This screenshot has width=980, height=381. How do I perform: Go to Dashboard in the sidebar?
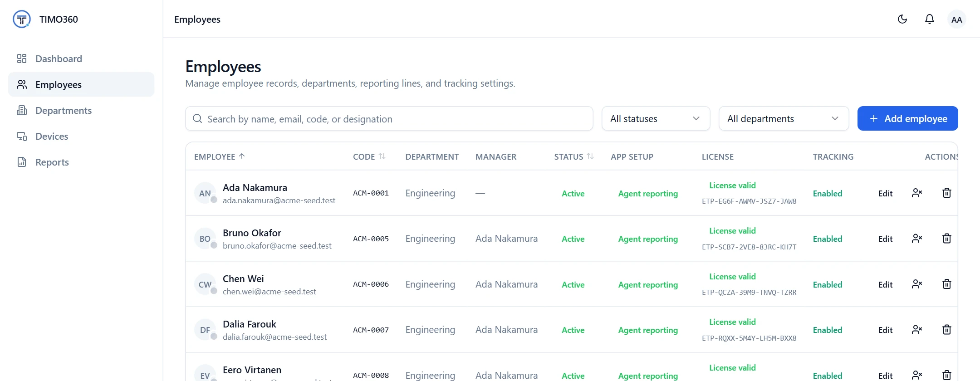(x=81, y=59)
